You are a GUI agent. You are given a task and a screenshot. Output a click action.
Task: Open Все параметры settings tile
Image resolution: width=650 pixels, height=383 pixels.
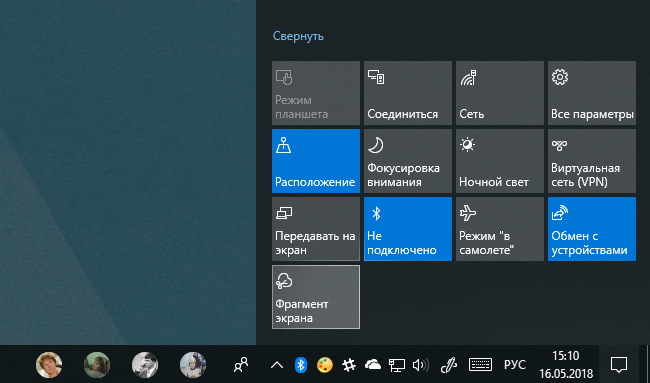pos(592,93)
